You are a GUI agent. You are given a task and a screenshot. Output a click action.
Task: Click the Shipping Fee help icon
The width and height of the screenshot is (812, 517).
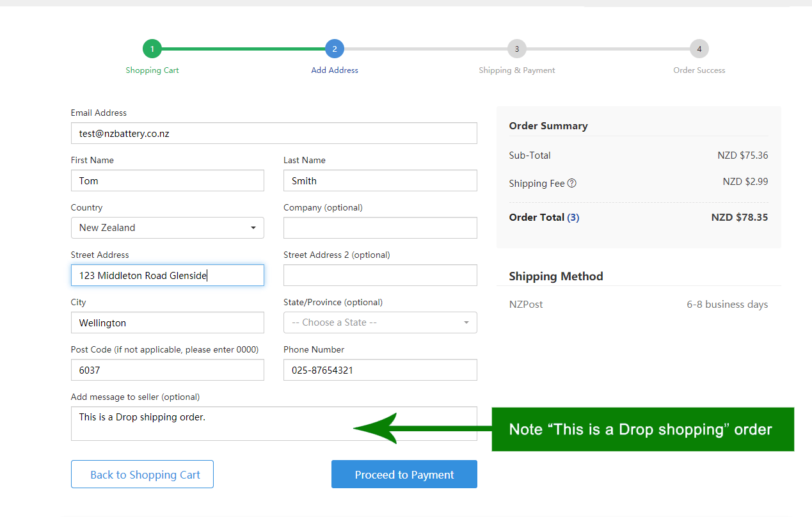(x=572, y=184)
